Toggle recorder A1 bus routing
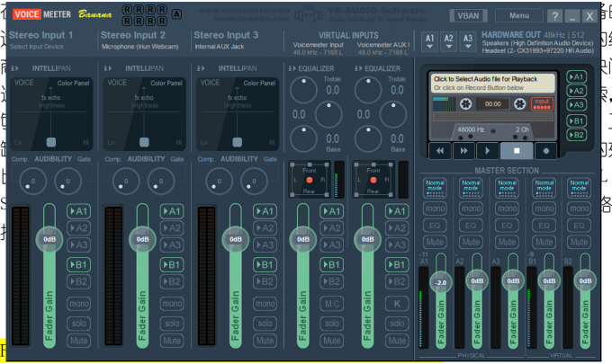The image size is (612, 364). 577,76
